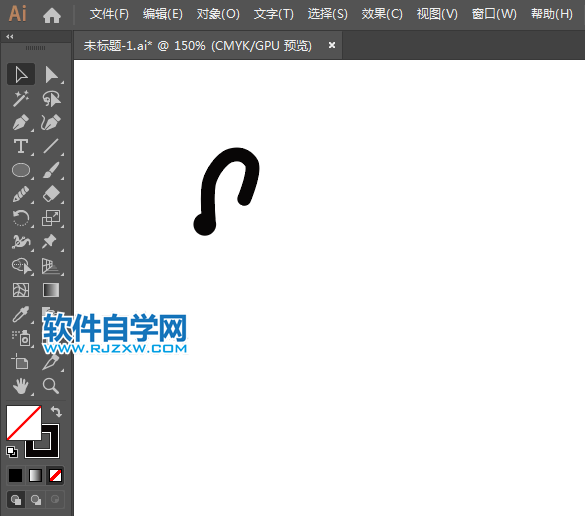Select the Zoom magnifier tool
This screenshot has height=516, width=585.
coord(51,386)
